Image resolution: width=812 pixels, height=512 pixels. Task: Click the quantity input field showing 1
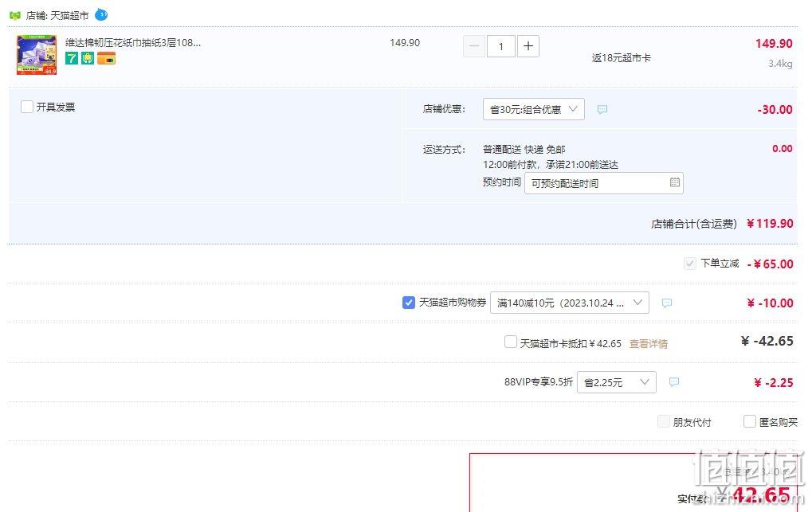(500, 46)
